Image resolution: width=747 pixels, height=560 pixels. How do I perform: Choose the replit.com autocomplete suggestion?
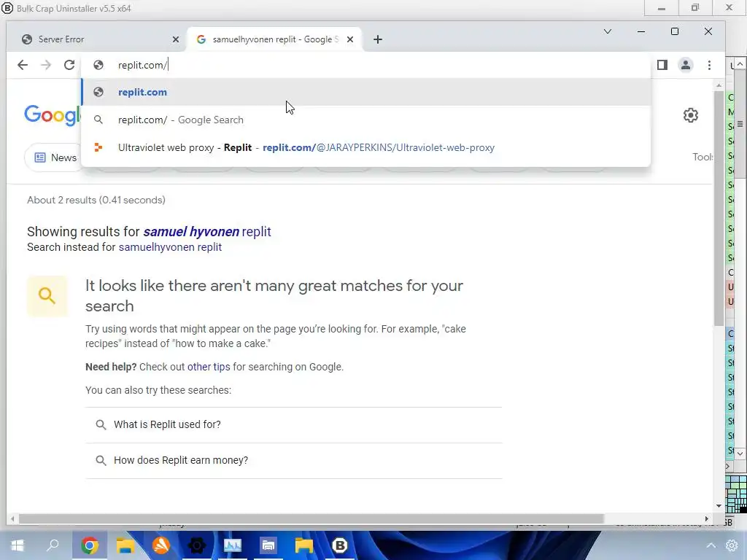(366, 92)
